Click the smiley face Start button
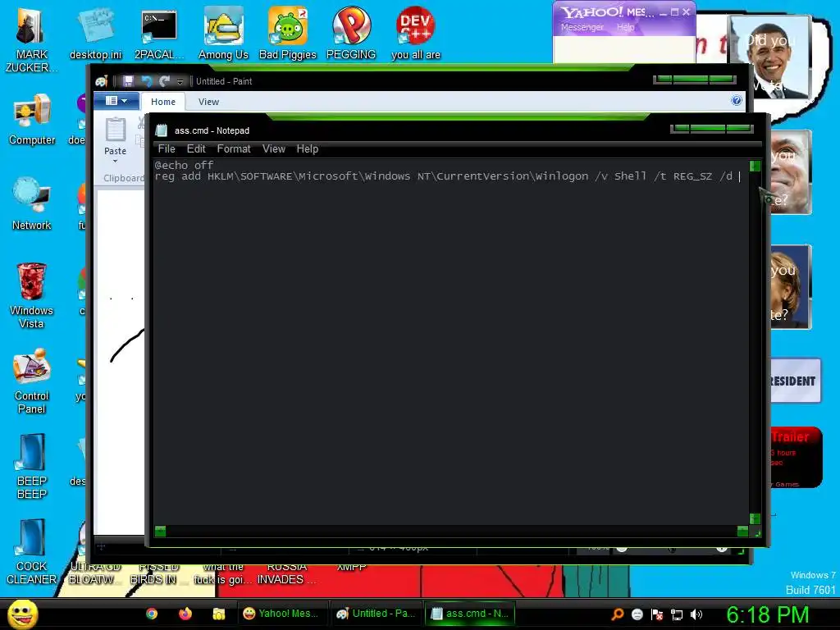Viewport: 840px width, 630px height. click(22, 614)
